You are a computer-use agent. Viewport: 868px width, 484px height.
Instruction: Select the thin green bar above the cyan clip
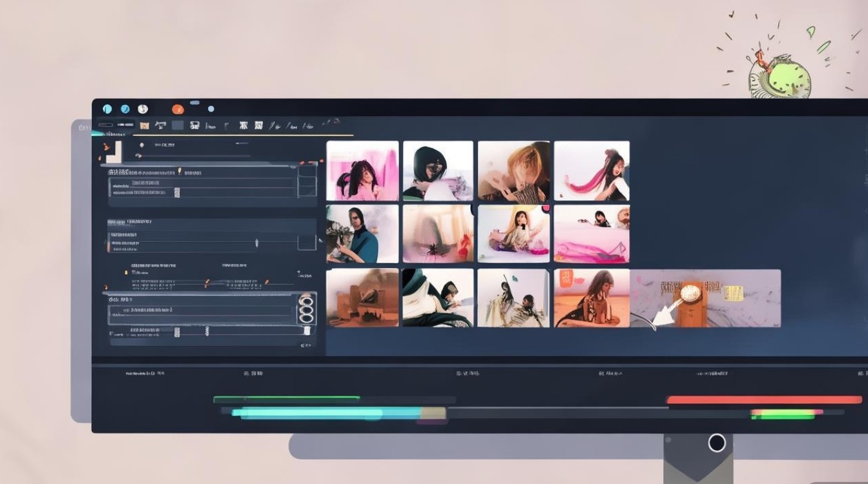[x=287, y=399]
